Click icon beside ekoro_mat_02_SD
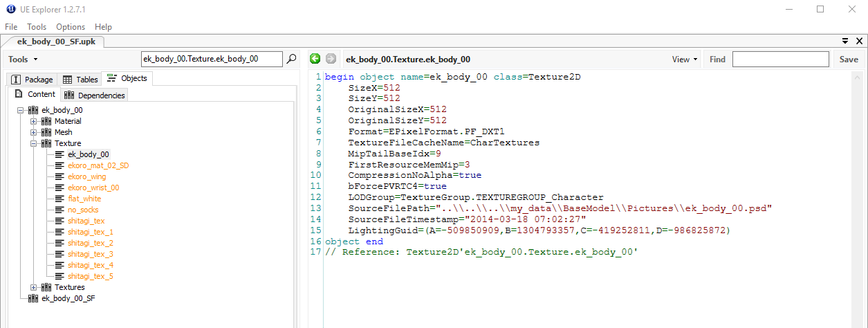The image size is (868, 328). (x=59, y=165)
